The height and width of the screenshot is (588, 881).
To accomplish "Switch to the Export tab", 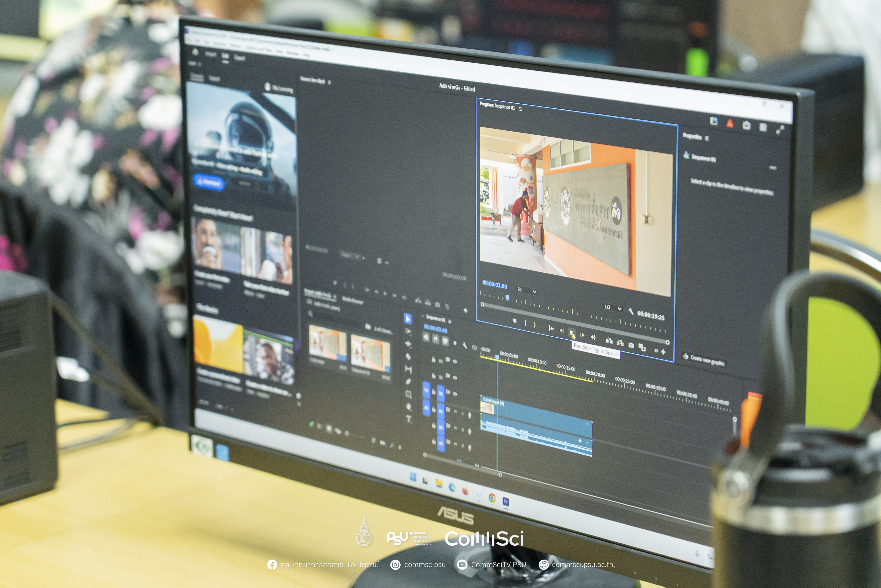I will (239, 58).
